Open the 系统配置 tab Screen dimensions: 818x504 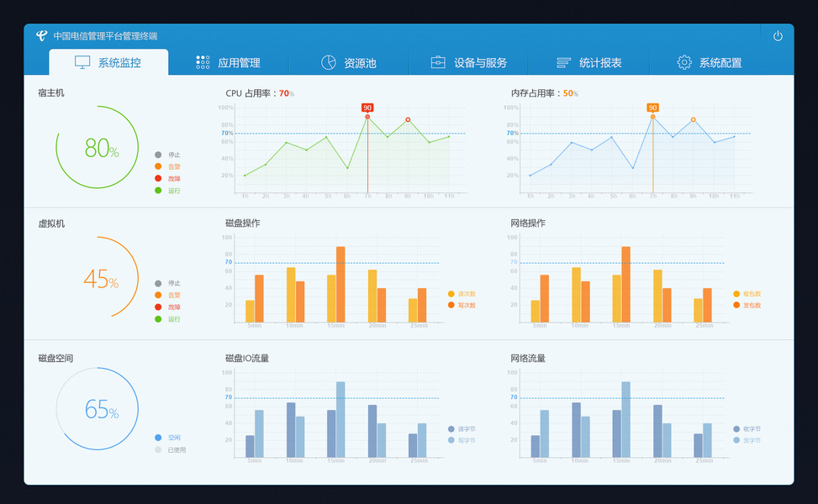pos(709,62)
